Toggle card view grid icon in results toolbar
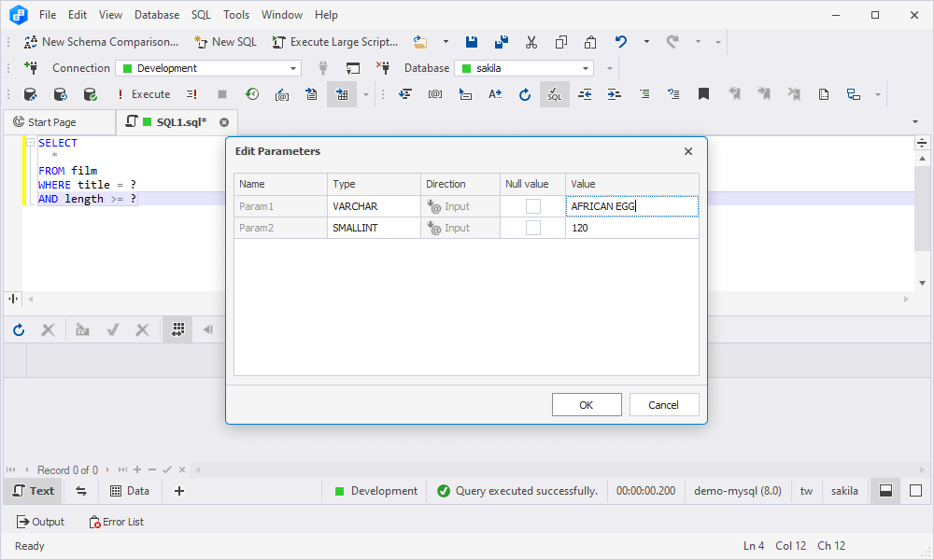Viewport: 934px width, 560px height. tap(177, 329)
